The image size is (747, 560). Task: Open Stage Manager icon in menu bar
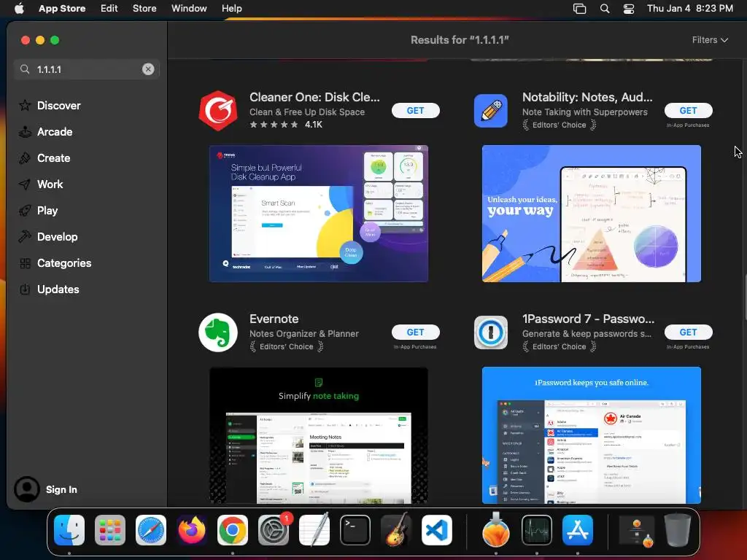point(579,9)
